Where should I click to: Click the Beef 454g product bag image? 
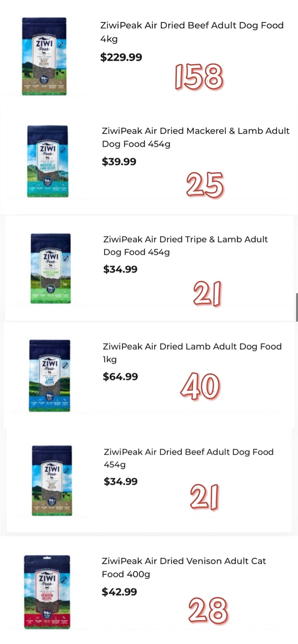pyautogui.click(x=52, y=481)
